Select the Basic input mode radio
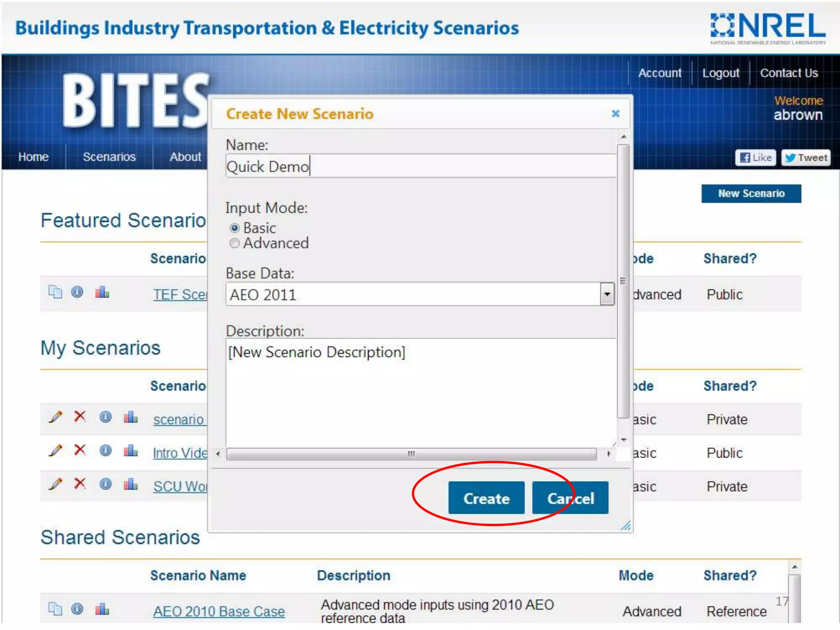The width and height of the screenshot is (840, 630). coord(235,228)
